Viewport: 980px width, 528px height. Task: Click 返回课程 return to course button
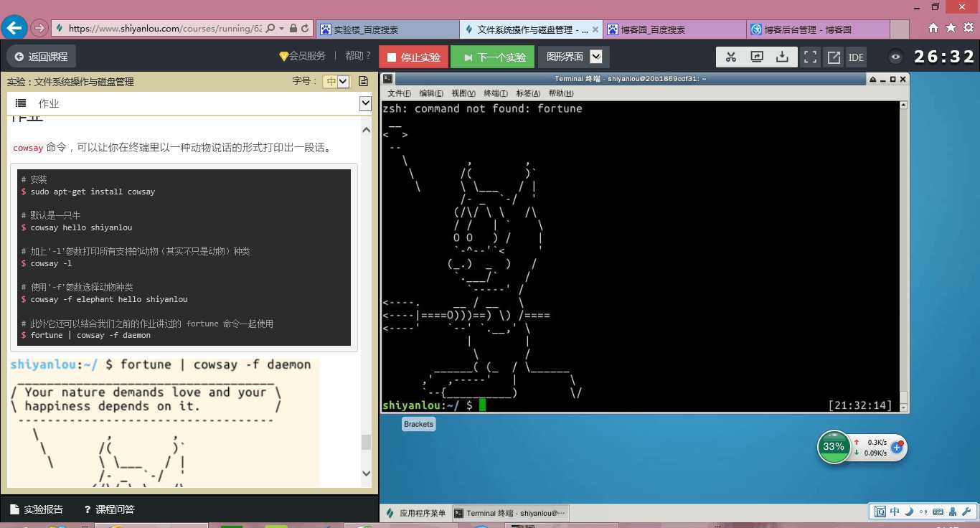[42, 57]
